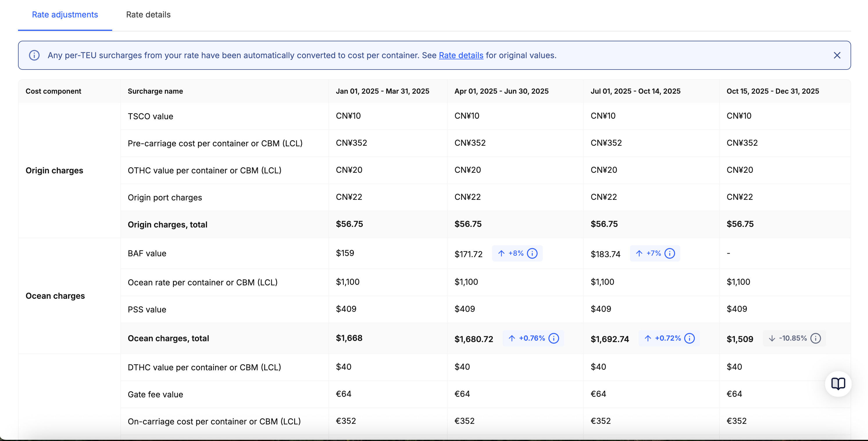The width and height of the screenshot is (868, 441).
Task: Click info icon beside Ocean total +0.72%
Action: [x=690, y=338]
